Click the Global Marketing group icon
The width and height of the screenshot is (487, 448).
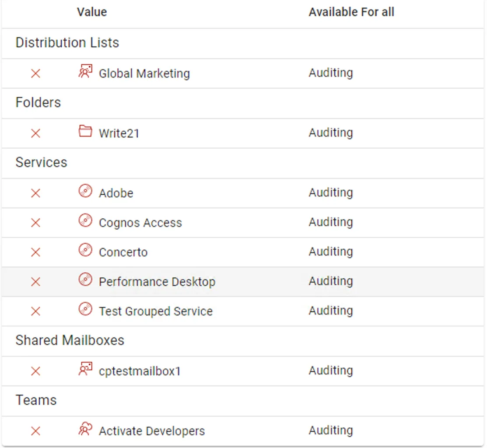tap(85, 71)
